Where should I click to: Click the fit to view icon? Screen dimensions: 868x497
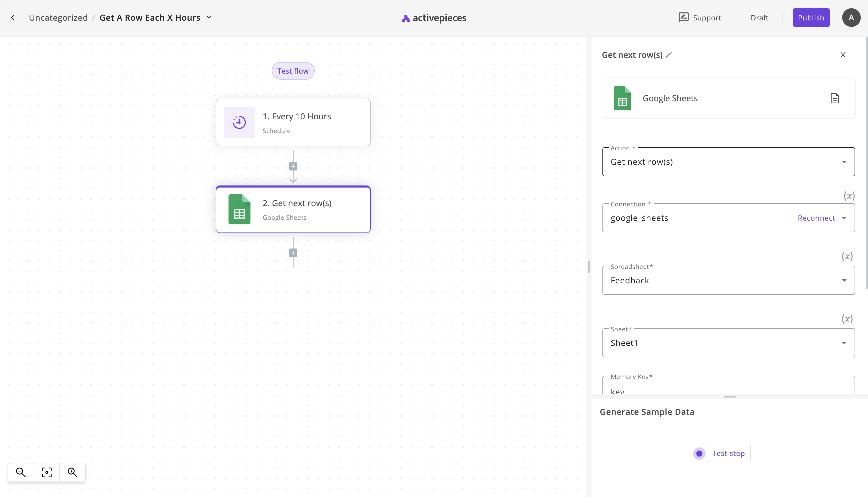[47, 472]
